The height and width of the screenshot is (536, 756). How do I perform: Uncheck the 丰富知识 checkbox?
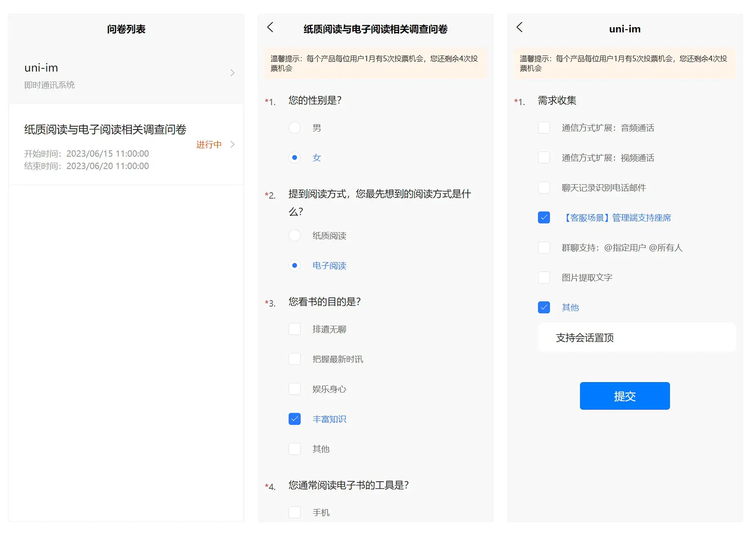point(295,419)
